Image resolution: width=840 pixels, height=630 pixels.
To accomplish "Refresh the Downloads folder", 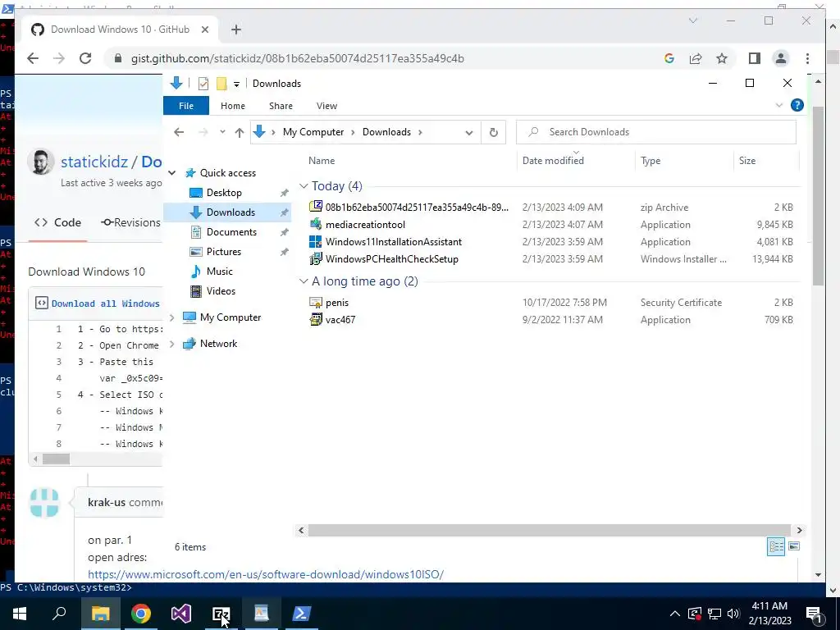I will pyautogui.click(x=493, y=132).
